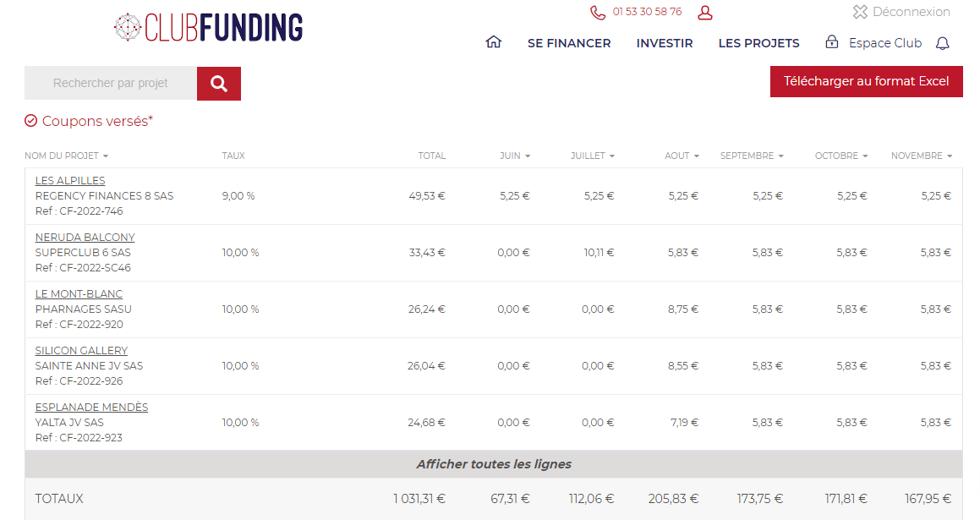
Task: Open the Investir menu
Action: [665, 43]
